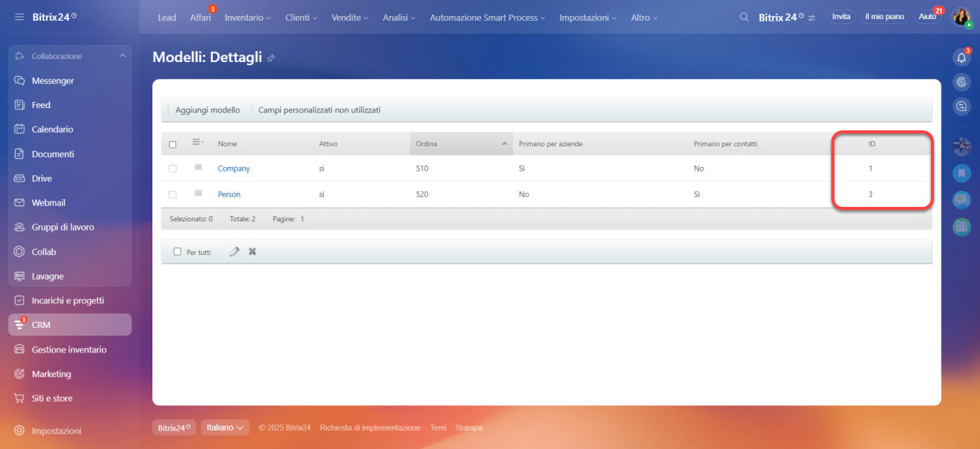Click the edit pencil icon below table
This screenshot has height=449, width=980.
click(x=234, y=251)
